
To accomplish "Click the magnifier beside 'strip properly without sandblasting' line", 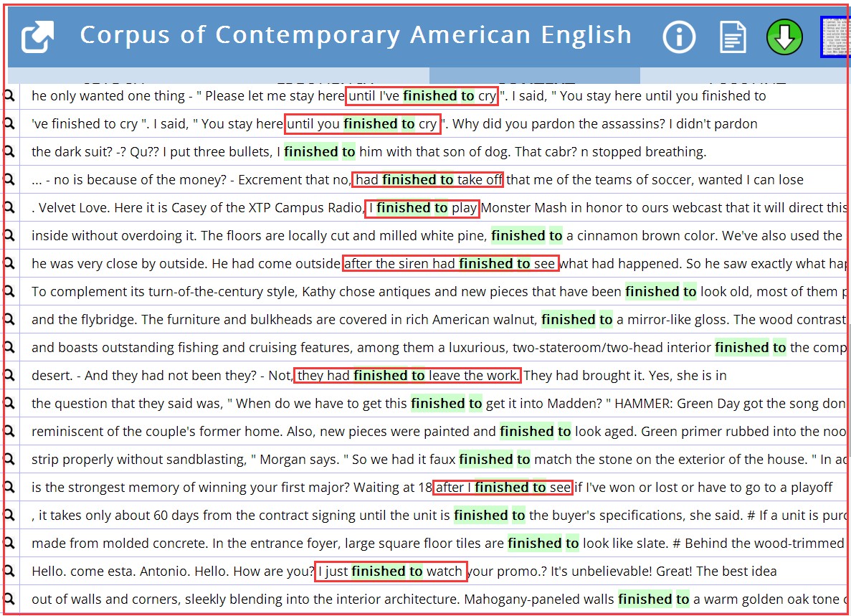I will (x=9, y=459).
